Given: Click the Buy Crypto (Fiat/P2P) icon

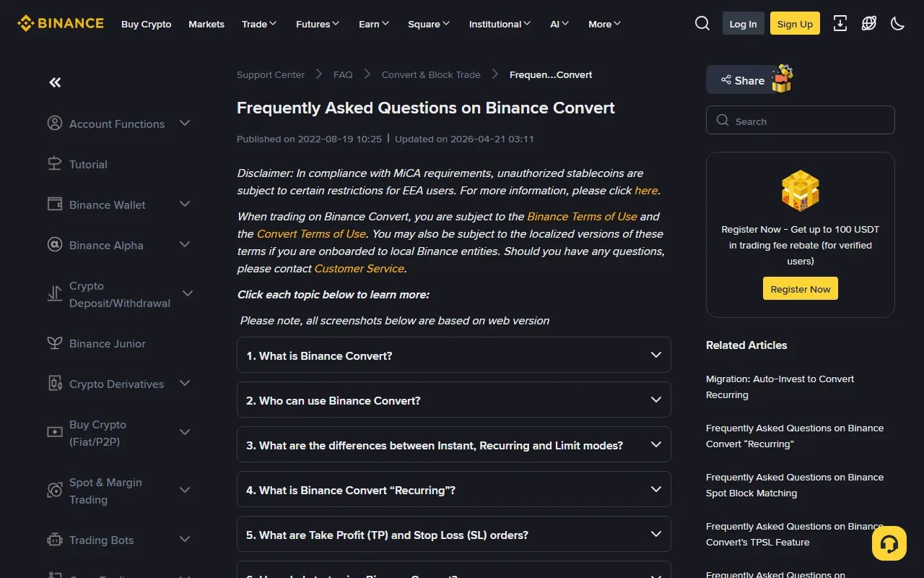Looking at the screenshot, I should tap(55, 433).
